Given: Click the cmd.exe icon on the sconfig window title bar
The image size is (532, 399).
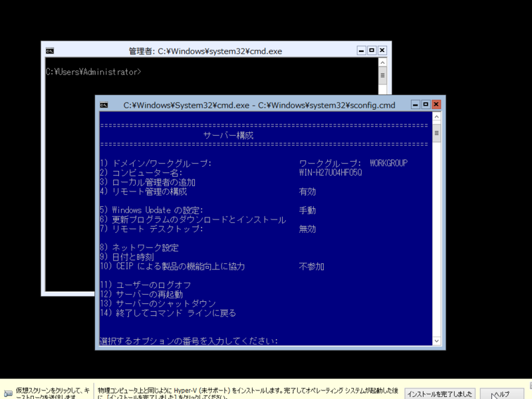Looking at the screenshot, I should coord(103,104).
